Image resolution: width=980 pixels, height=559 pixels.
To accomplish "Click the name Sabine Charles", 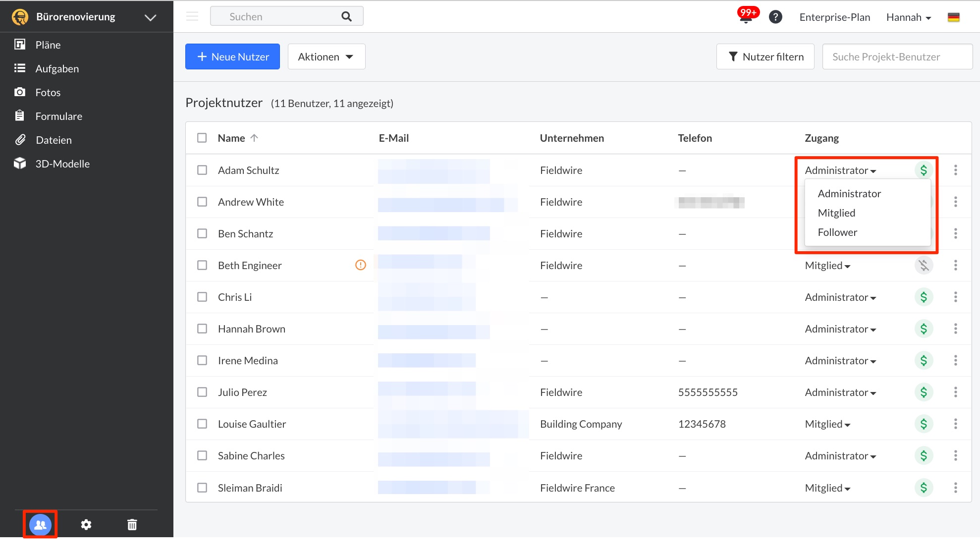I will pyautogui.click(x=251, y=455).
